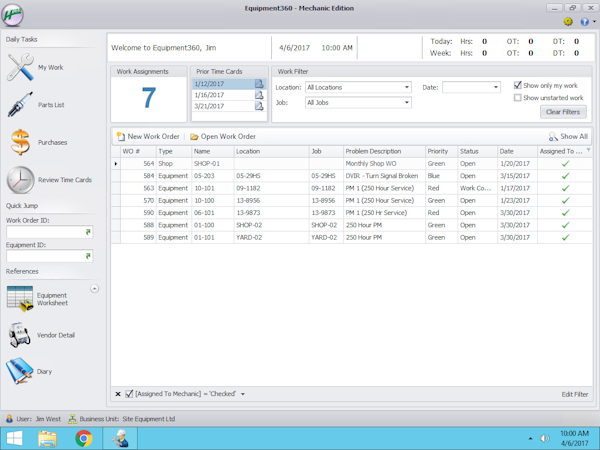600x450 pixels.
Task: Toggle Assigned To checkmark for WO 563
Action: pyautogui.click(x=565, y=188)
